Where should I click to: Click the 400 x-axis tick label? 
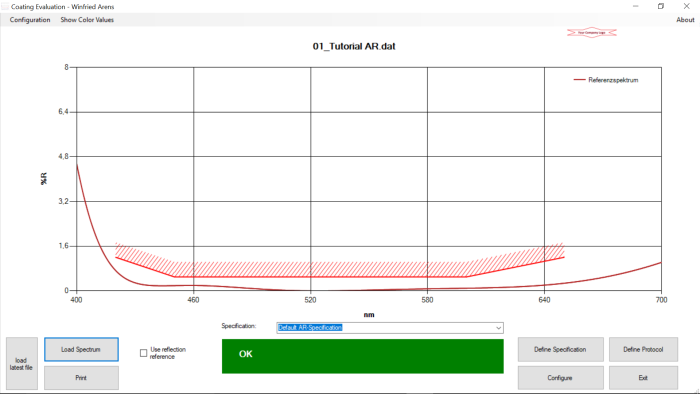coord(76,300)
